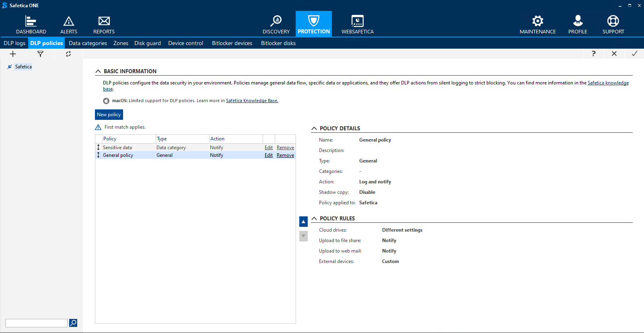Screen dimensions: 644x333
Task: Click the New policy button
Action: pos(109,115)
